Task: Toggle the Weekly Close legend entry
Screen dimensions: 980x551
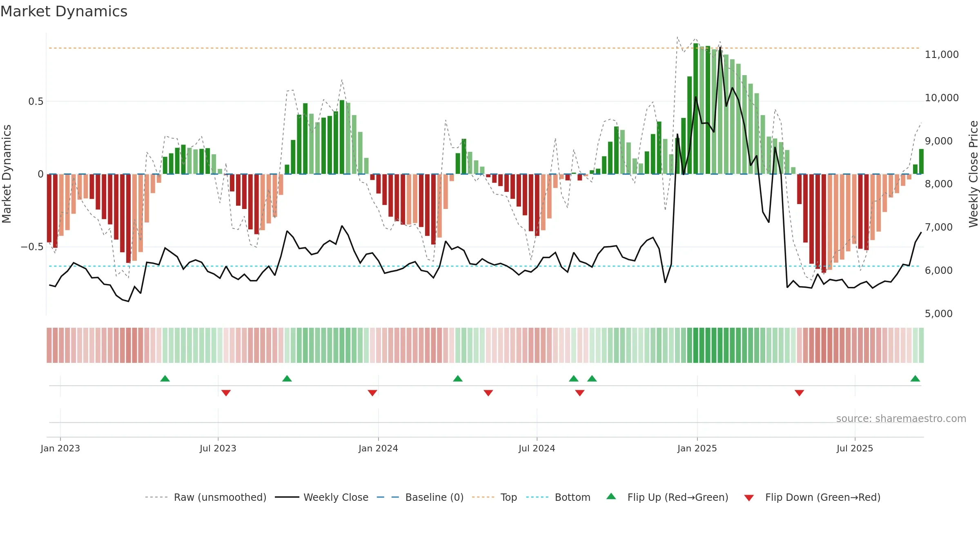Action: (x=321, y=497)
